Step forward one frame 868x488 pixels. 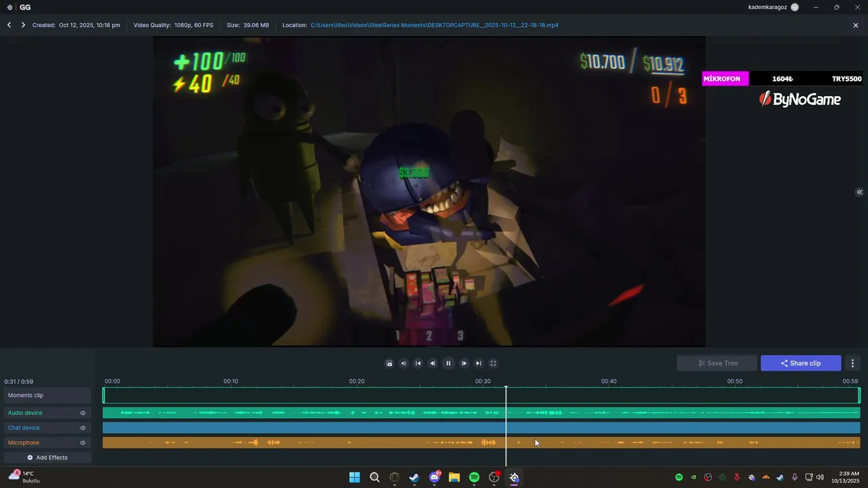464,363
